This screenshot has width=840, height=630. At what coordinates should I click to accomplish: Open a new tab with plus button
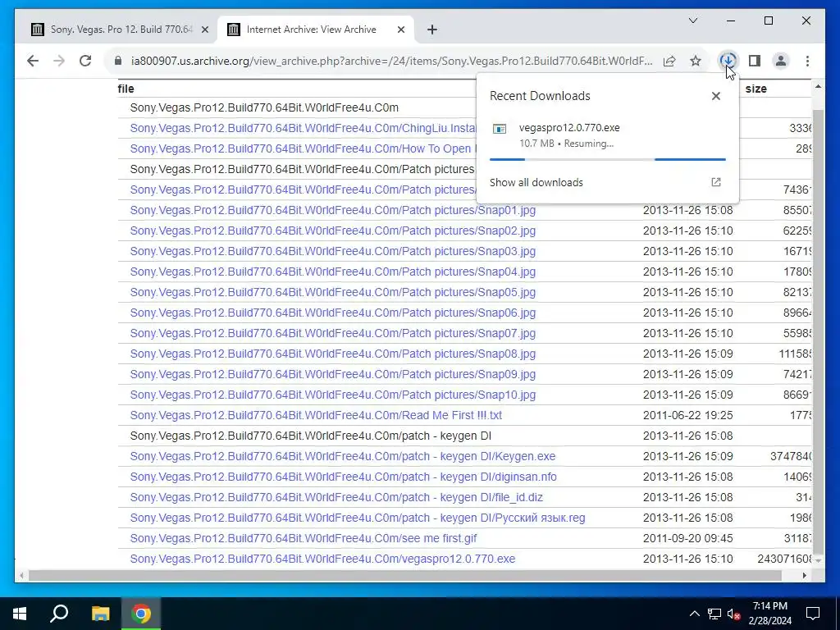click(432, 30)
